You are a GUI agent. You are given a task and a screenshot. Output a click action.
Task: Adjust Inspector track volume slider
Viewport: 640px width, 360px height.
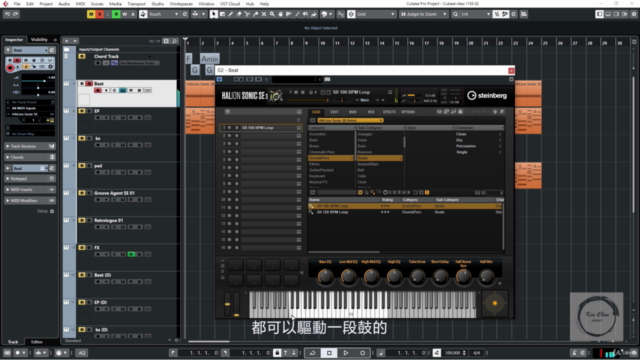pyautogui.click(x=38, y=81)
